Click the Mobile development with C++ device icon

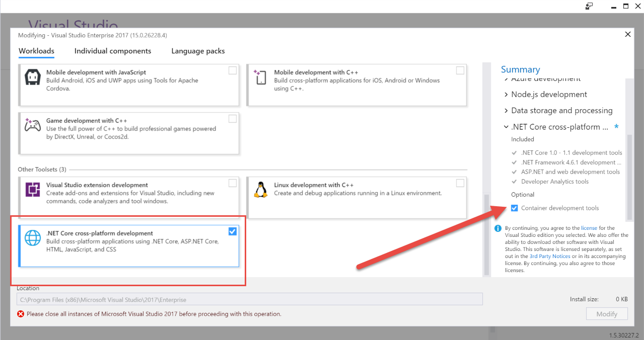(260, 77)
